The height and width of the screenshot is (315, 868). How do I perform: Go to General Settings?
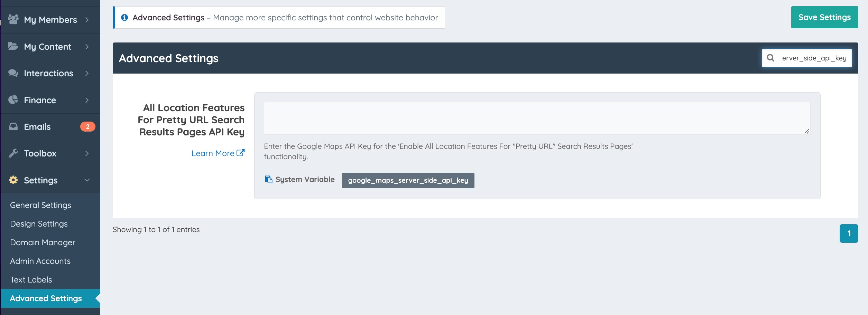tap(40, 205)
